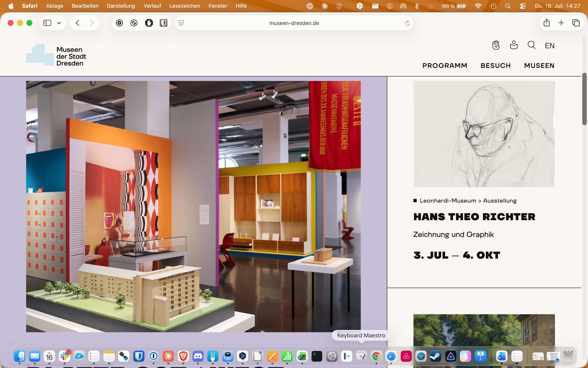Go forward with the right arrow
The image size is (588, 368).
click(x=92, y=23)
